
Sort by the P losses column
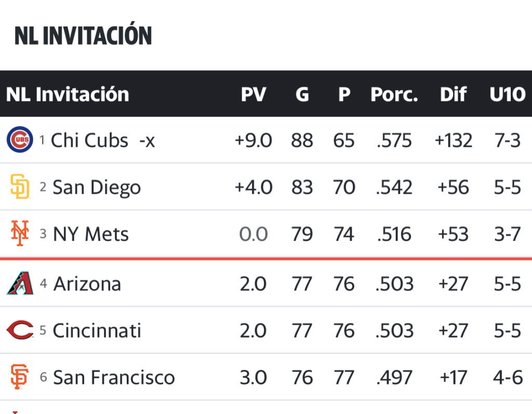pos(344,95)
